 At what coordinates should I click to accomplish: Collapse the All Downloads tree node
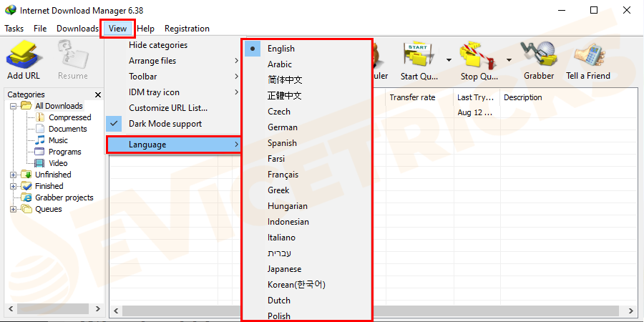pyautogui.click(x=13, y=106)
